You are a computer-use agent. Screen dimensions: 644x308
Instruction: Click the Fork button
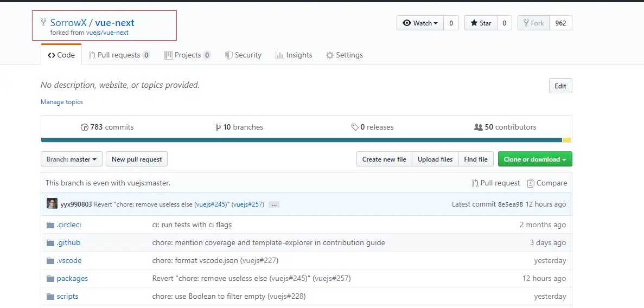[533, 23]
